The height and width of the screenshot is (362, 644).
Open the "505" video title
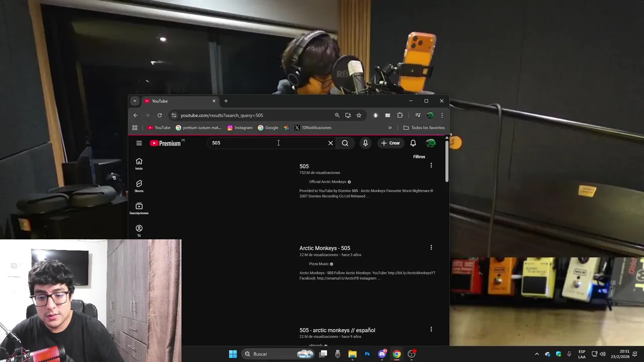tap(304, 166)
